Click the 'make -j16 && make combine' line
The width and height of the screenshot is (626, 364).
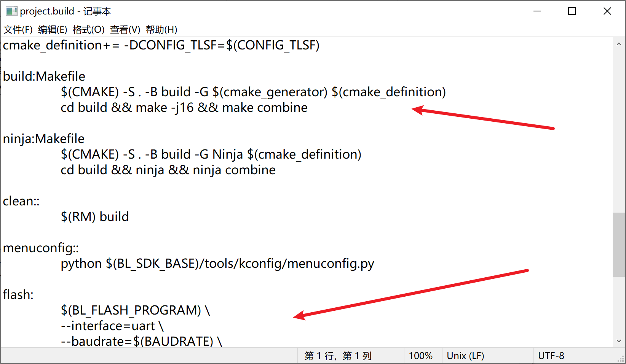coord(184,108)
